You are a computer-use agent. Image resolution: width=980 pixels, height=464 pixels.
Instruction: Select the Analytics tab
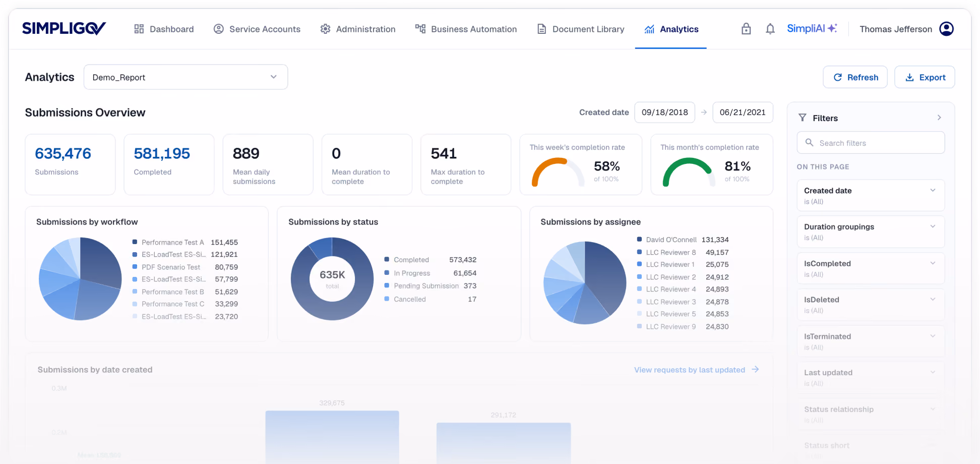point(671,29)
